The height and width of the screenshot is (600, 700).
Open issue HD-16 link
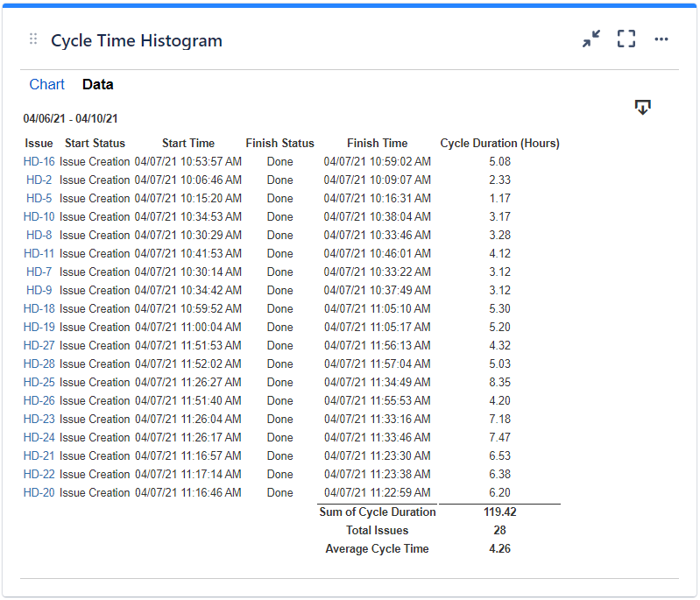(39, 162)
